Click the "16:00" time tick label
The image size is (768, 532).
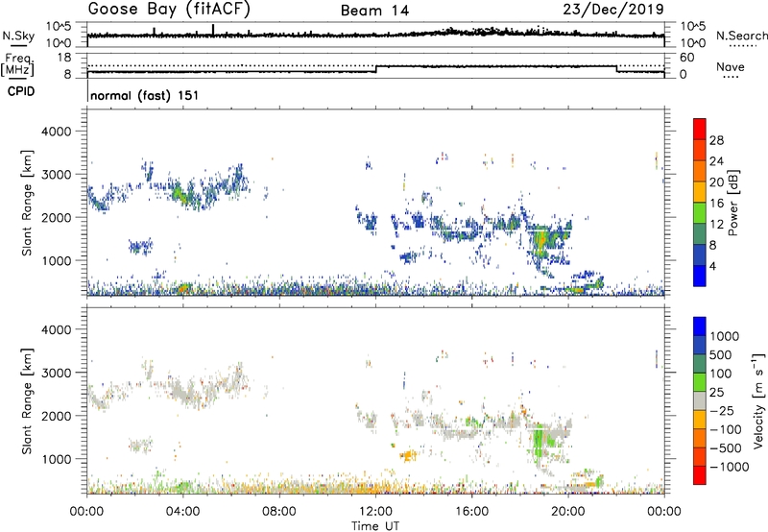point(471,512)
